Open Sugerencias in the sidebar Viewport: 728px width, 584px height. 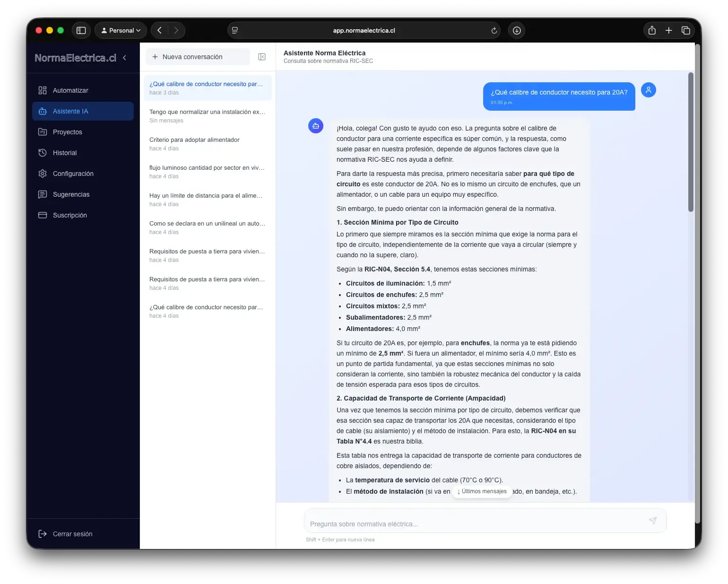(x=83, y=194)
